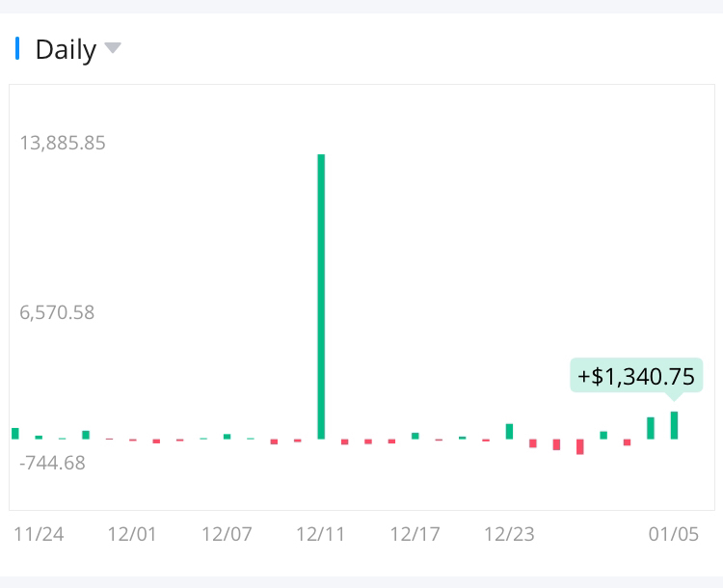Select the tallest green bar on 12/11
The width and height of the screenshot is (723, 588).
pos(321,296)
